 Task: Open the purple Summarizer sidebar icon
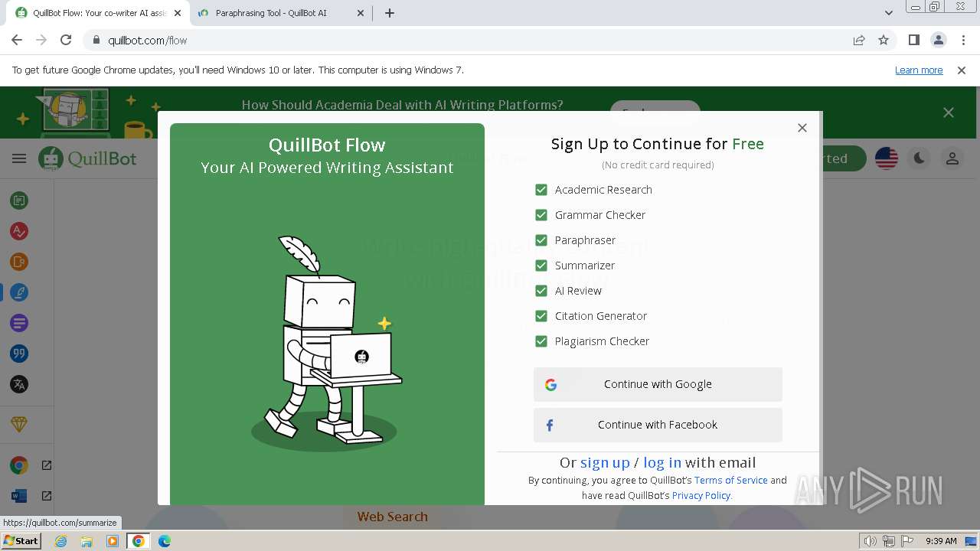click(19, 323)
